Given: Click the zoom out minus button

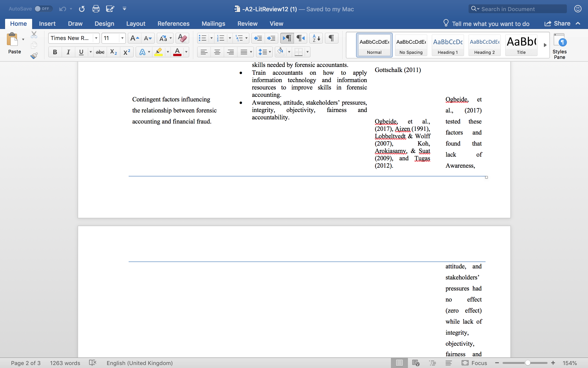Looking at the screenshot, I should 497,363.
